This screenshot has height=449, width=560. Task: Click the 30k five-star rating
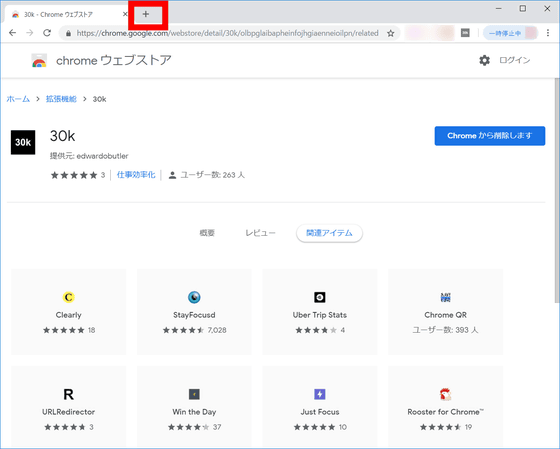coord(74,175)
